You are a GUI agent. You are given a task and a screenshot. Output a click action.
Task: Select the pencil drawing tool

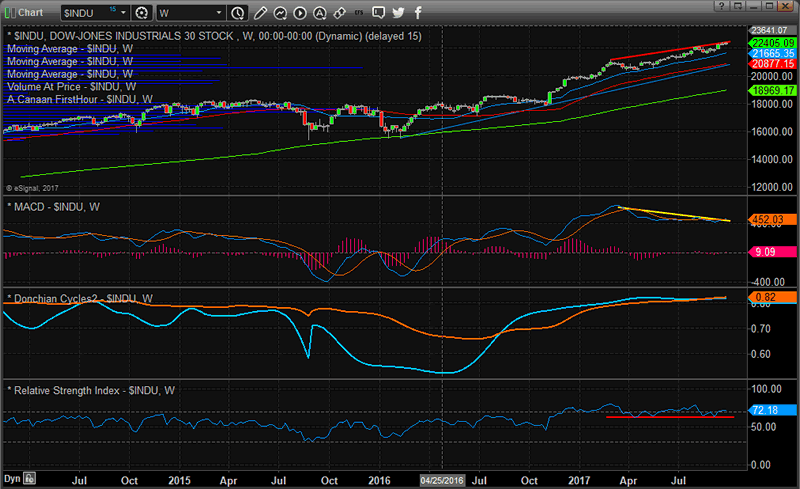259,13
